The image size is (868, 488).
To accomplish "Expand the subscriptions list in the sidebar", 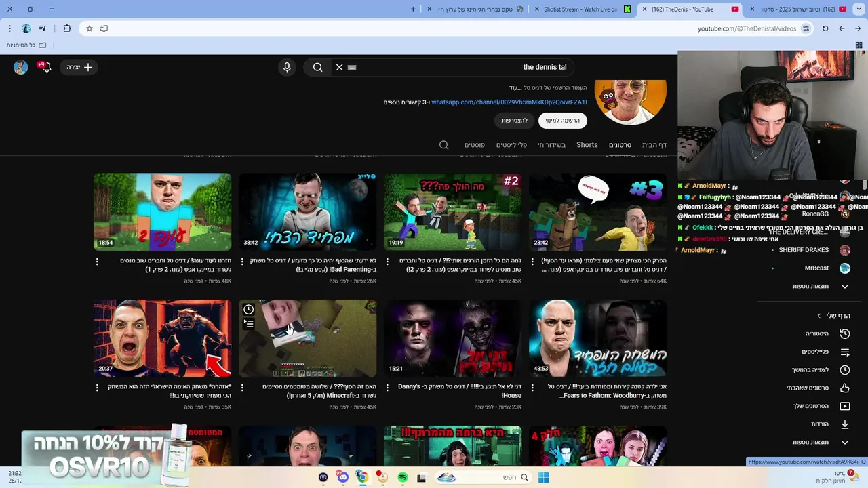I will pos(821,286).
